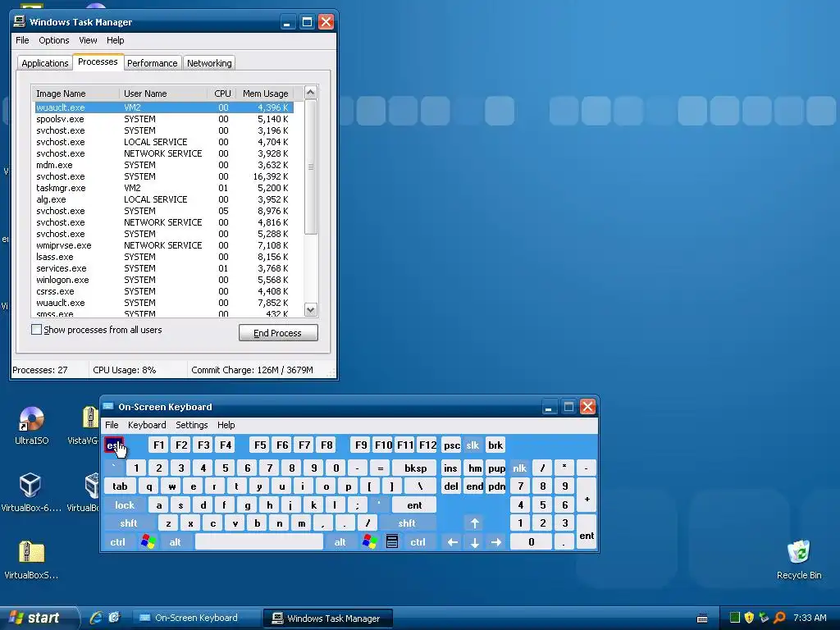The image size is (840, 630).
Task: Select the lsass.exe process row
Action: (164, 257)
